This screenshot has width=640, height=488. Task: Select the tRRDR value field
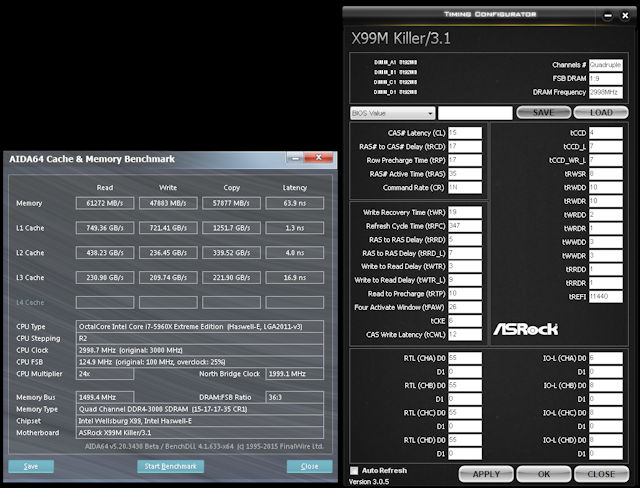tap(606, 283)
